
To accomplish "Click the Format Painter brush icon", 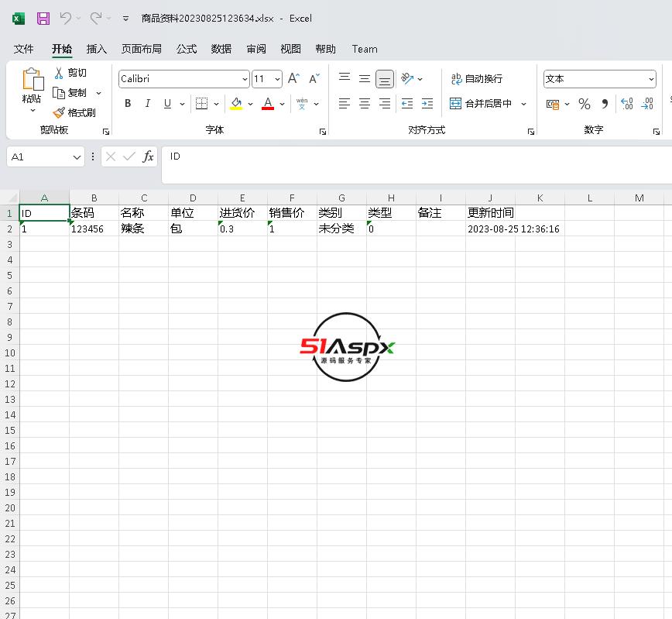I will click(59, 113).
